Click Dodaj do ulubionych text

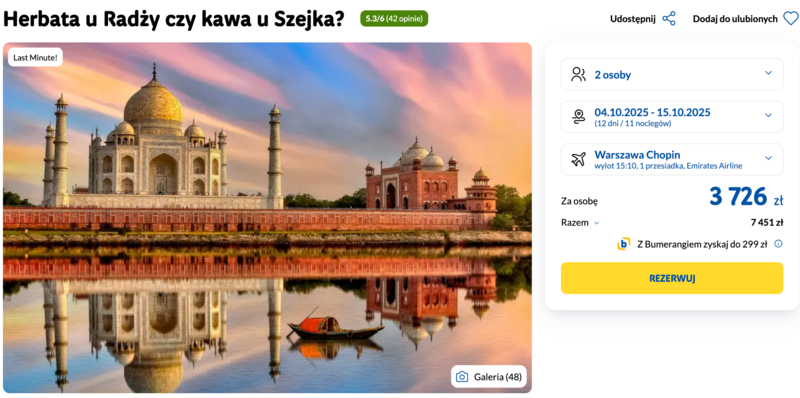pos(735,19)
